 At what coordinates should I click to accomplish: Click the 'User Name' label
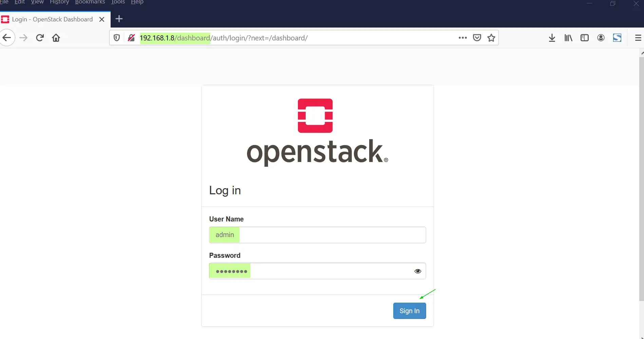coord(226,219)
